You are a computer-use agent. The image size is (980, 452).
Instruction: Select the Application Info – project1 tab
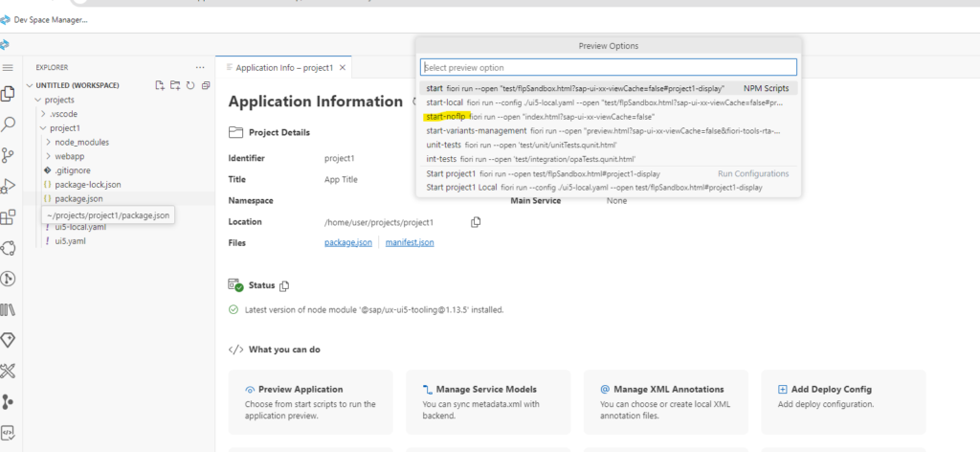pos(283,68)
